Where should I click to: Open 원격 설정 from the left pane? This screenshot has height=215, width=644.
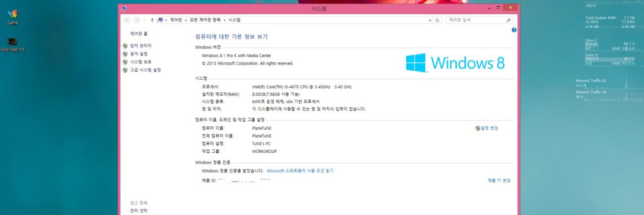coord(139,54)
